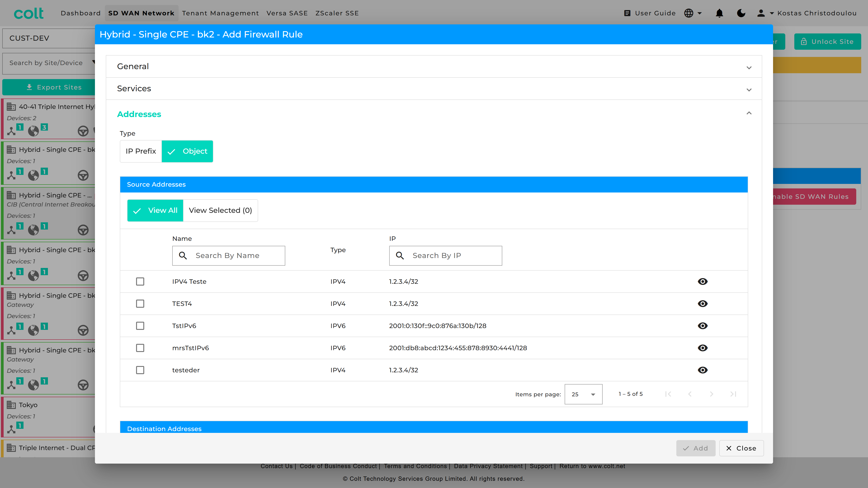Click building icon for Triple Internet - Dual CPE
This screenshot has width=868, height=488.
coord(12,448)
